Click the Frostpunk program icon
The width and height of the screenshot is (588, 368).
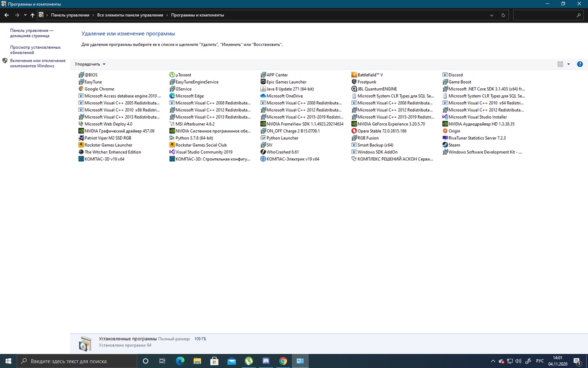point(354,82)
